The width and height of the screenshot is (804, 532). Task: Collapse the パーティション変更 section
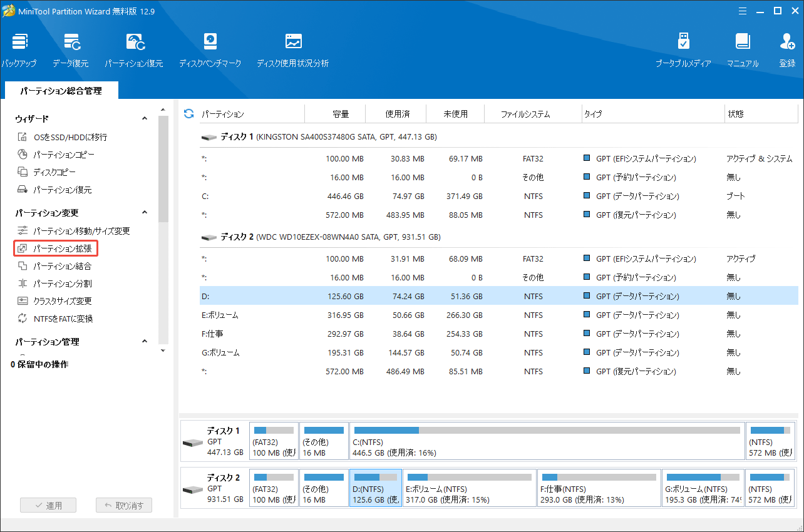point(145,213)
